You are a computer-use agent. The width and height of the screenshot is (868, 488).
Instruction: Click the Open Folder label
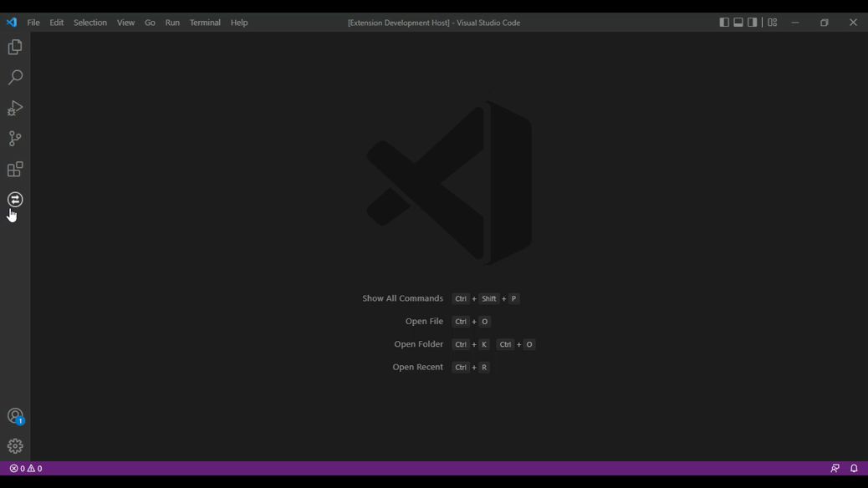tap(418, 344)
